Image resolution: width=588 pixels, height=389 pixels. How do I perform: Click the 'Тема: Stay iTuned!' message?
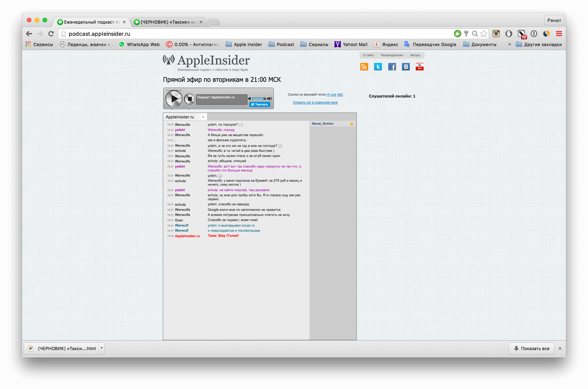coord(223,236)
